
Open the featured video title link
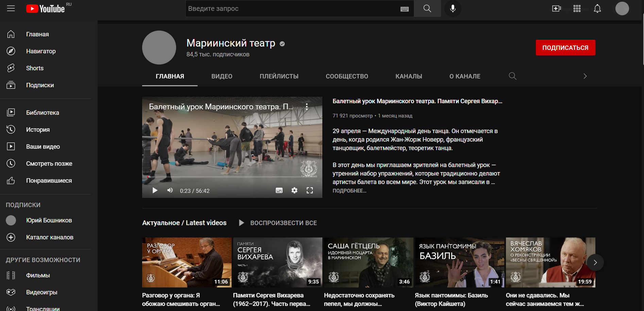418,101
